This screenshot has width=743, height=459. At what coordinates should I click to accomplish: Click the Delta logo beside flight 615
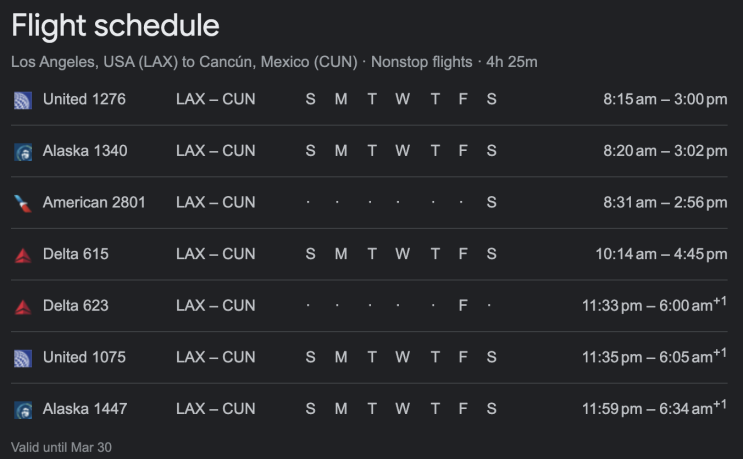point(22,255)
